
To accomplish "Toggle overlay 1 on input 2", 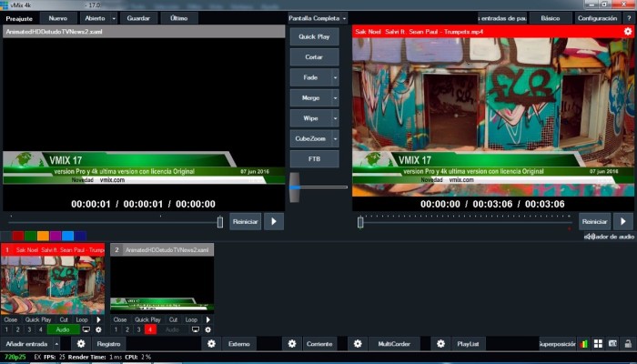I will tap(116, 329).
